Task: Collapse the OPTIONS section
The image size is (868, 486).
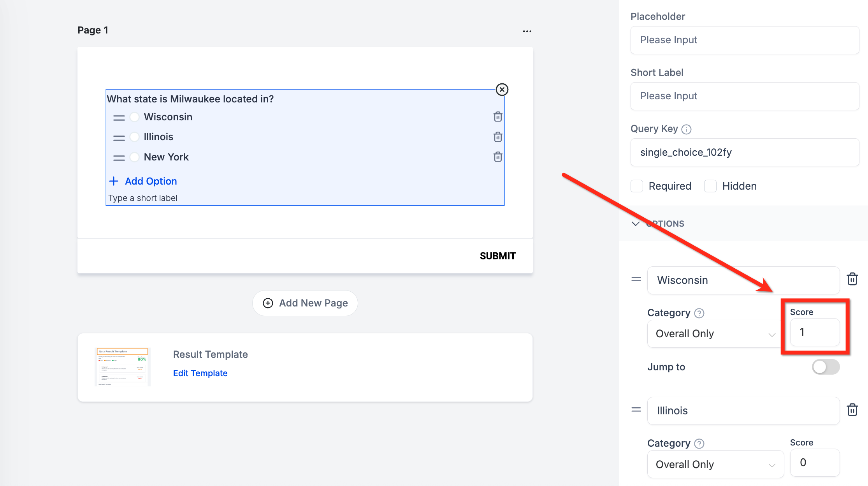Action: click(636, 224)
